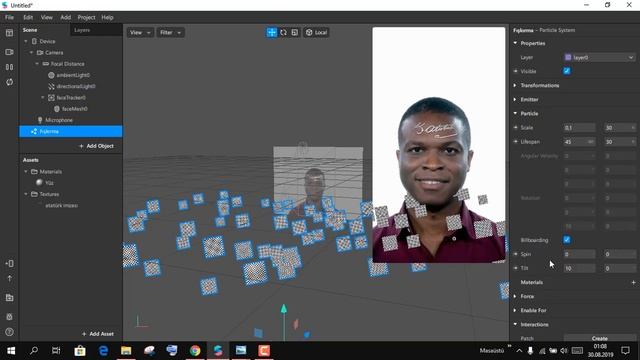Click the patch arrow beside Lifespan
This screenshot has width=640, height=360.
516,142
